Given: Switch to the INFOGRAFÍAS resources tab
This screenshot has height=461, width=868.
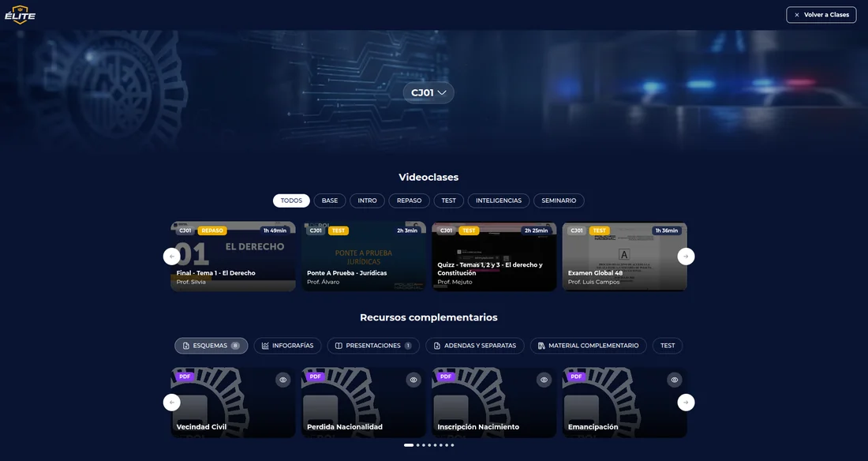Looking at the screenshot, I should [x=287, y=346].
